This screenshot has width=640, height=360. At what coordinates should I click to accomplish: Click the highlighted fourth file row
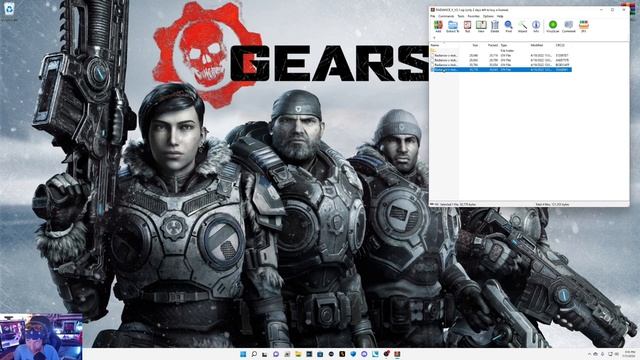501,69
